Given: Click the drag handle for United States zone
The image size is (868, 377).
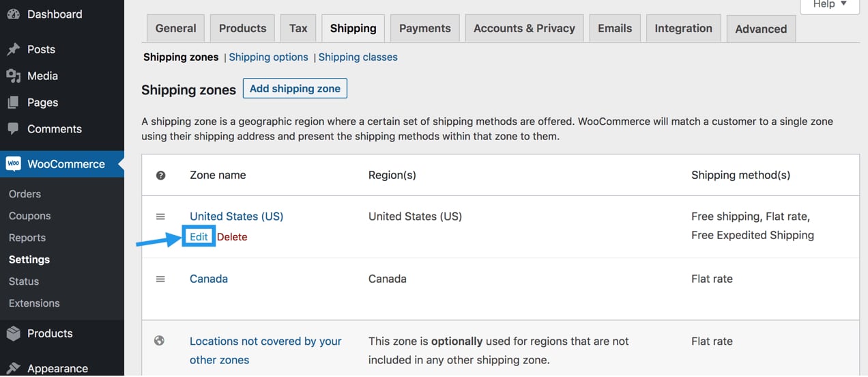Looking at the screenshot, I should coord(160,217).
